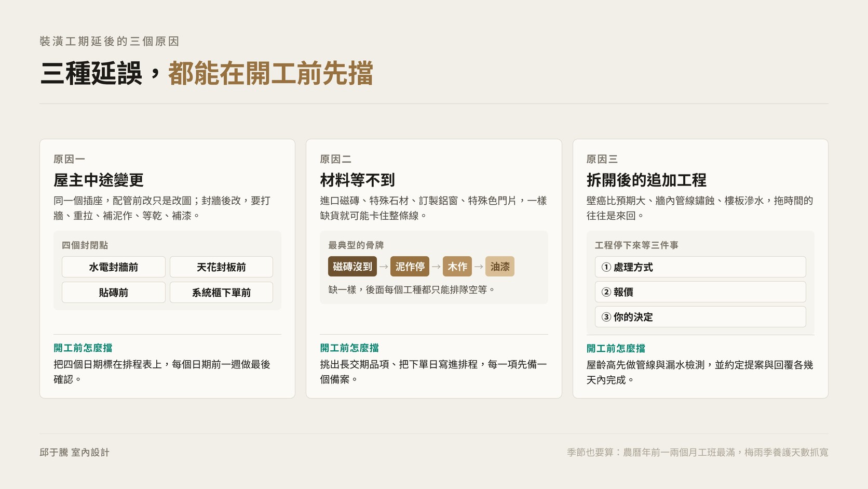Click the footer note starting 季節也要算
The image size is (868, 489).
click(697, 453)
